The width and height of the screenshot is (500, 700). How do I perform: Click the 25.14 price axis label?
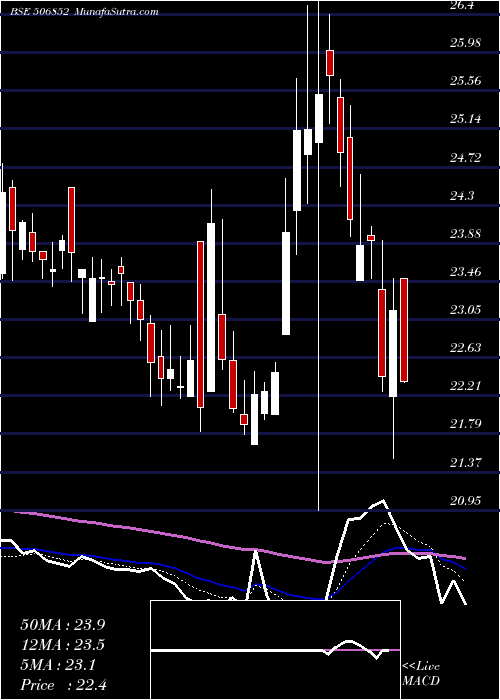coord(465,119)
